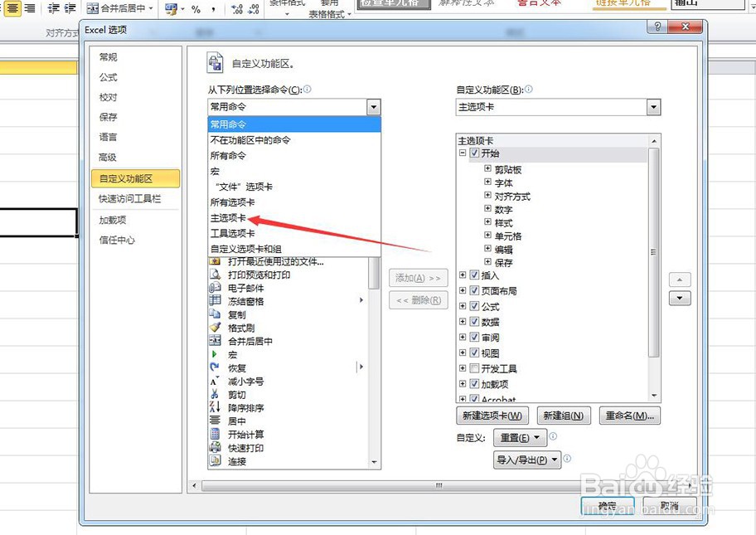Uncheck the 视图 checkbox
Viewport: 756px width, 535px height.
point(474,353)
